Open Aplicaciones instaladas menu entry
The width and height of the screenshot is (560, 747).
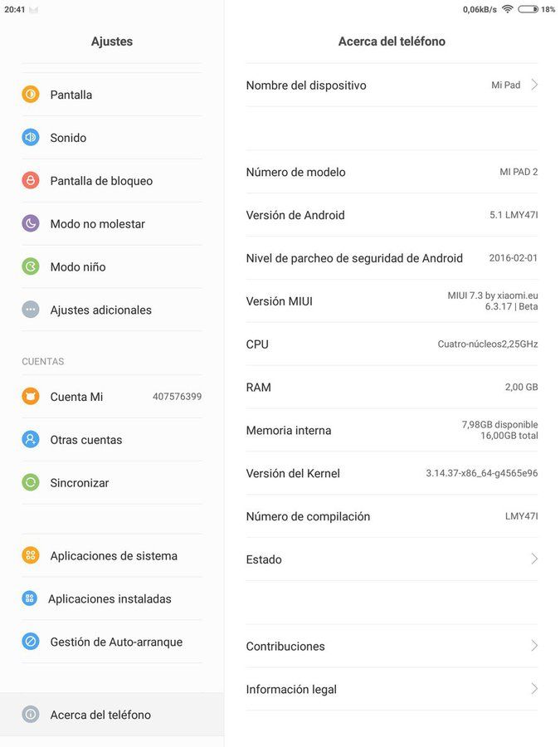point(112,598)
